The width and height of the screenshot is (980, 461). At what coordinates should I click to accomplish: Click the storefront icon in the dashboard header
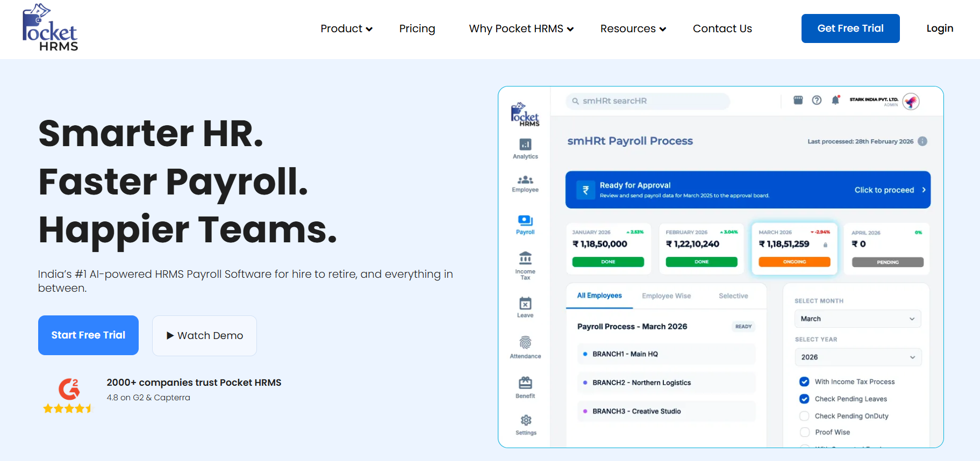(798, 100)
